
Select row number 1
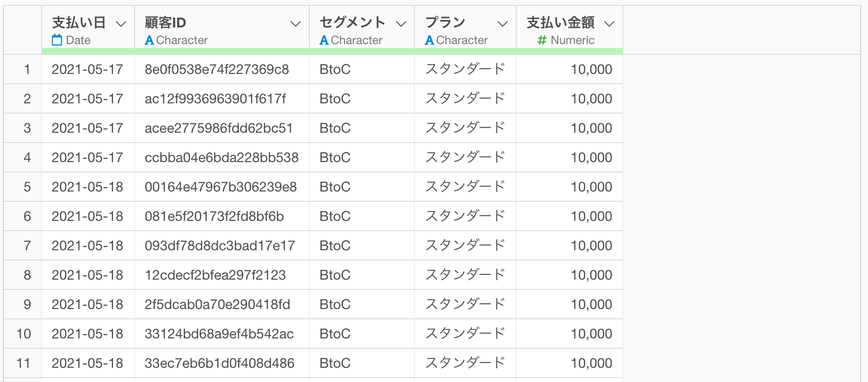27,70
